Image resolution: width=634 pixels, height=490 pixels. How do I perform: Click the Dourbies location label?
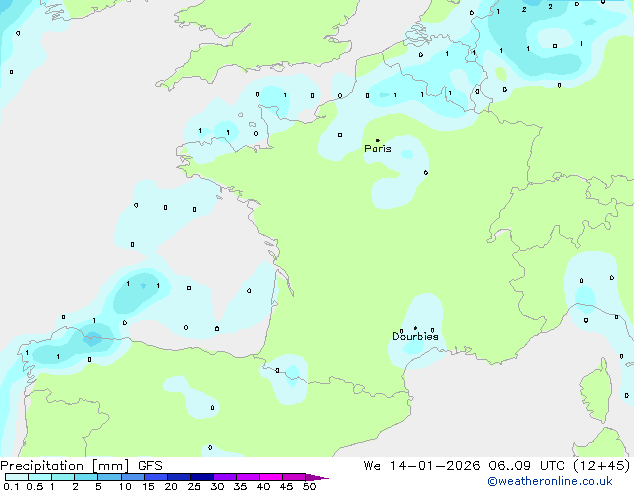click(415, 336)
